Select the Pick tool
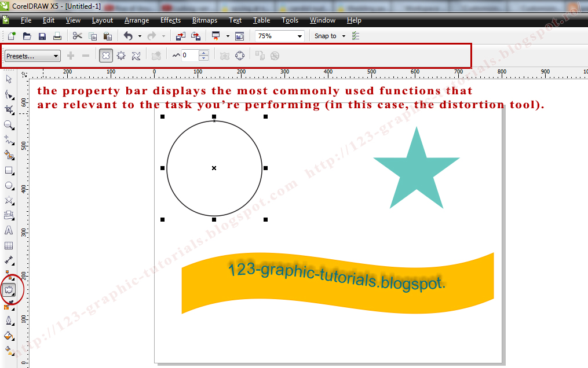Screen dimensions: 588x368 (8, 78)
